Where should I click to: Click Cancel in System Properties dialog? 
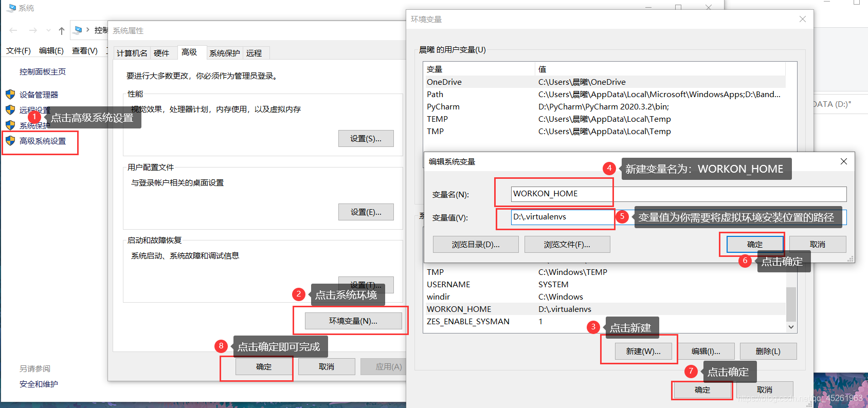[x=327, y=366]
